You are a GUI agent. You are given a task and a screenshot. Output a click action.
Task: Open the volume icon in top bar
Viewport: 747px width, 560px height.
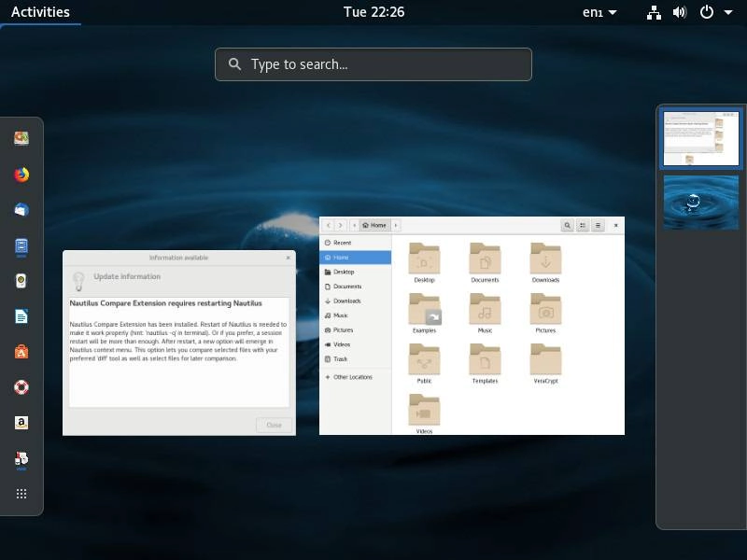tap(680, 12)
